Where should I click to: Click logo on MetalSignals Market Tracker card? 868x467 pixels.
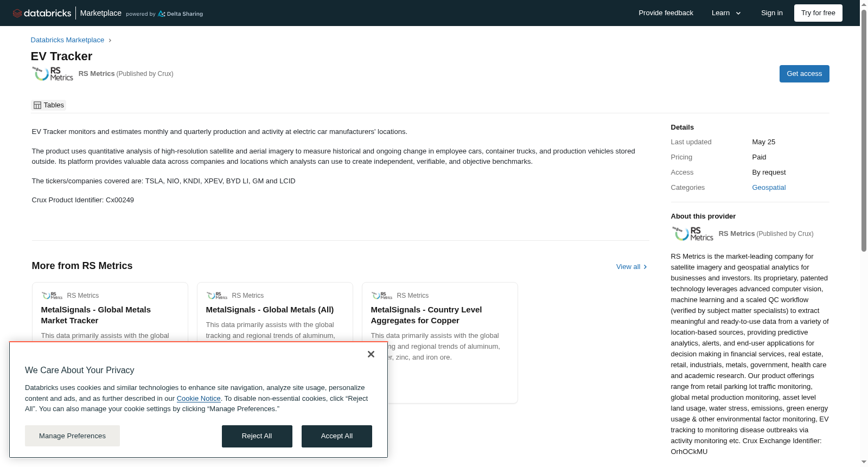point(52,296)
